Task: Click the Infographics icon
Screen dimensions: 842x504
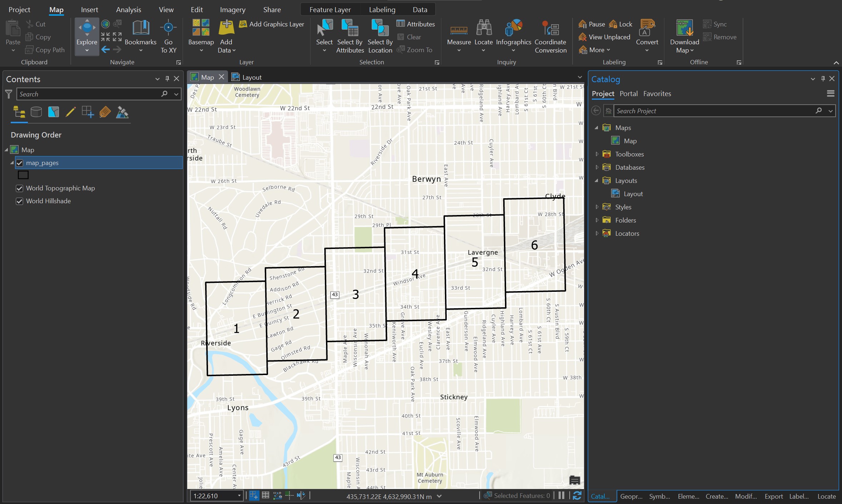Action: 514,28
